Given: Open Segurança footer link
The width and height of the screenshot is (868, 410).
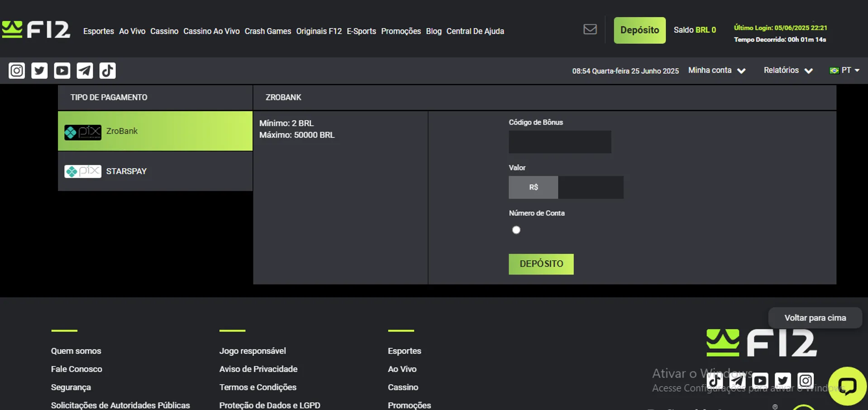Looking at the screenshot, I should [x=71, y=387].
